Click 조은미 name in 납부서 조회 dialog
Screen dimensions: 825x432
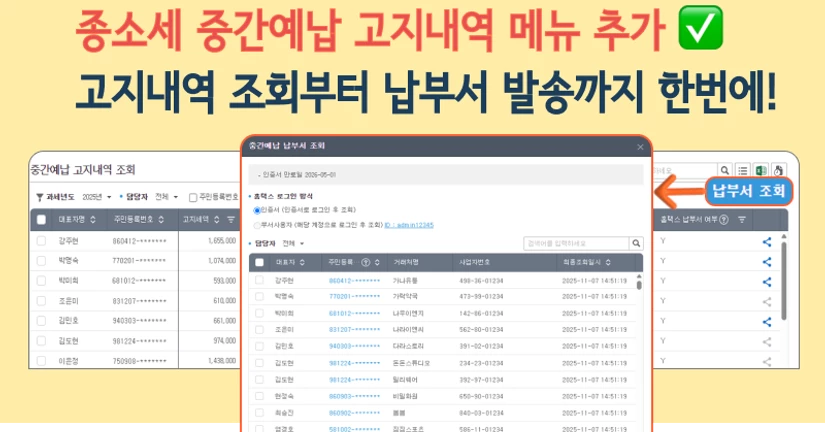tap(284, 330)
